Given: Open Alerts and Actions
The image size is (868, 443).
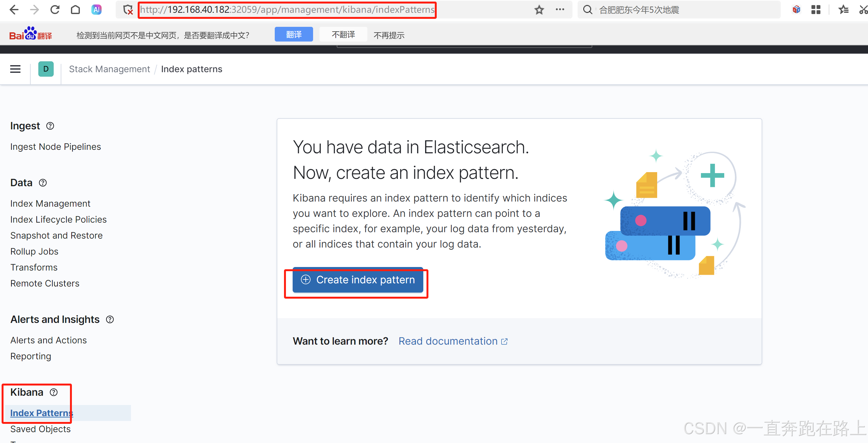Looking at the screenshot, I should click(49, 340).
